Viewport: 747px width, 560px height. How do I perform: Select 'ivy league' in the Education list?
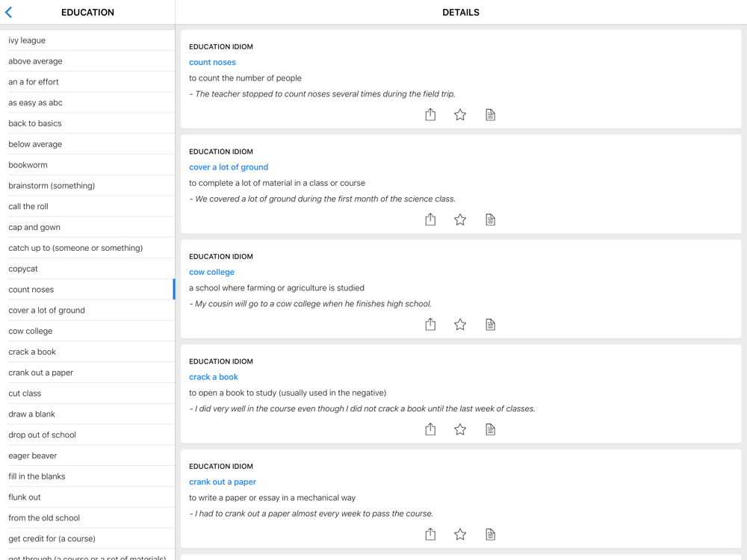tap(27, 40)
